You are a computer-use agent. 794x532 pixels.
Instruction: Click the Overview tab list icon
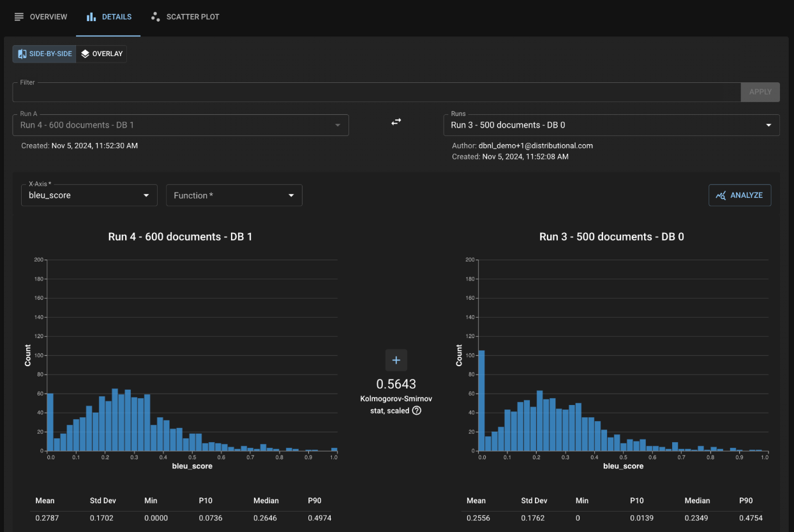[19, 17]
